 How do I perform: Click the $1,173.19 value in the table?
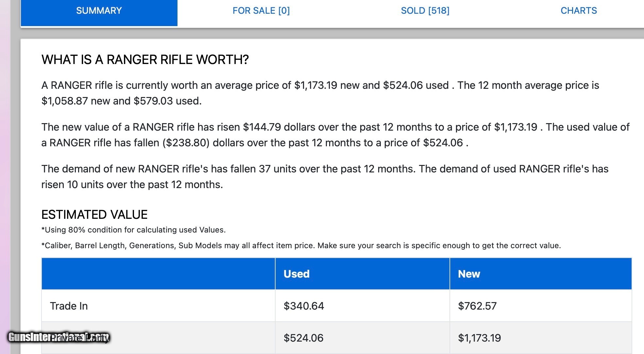click(x=479, y=338)
